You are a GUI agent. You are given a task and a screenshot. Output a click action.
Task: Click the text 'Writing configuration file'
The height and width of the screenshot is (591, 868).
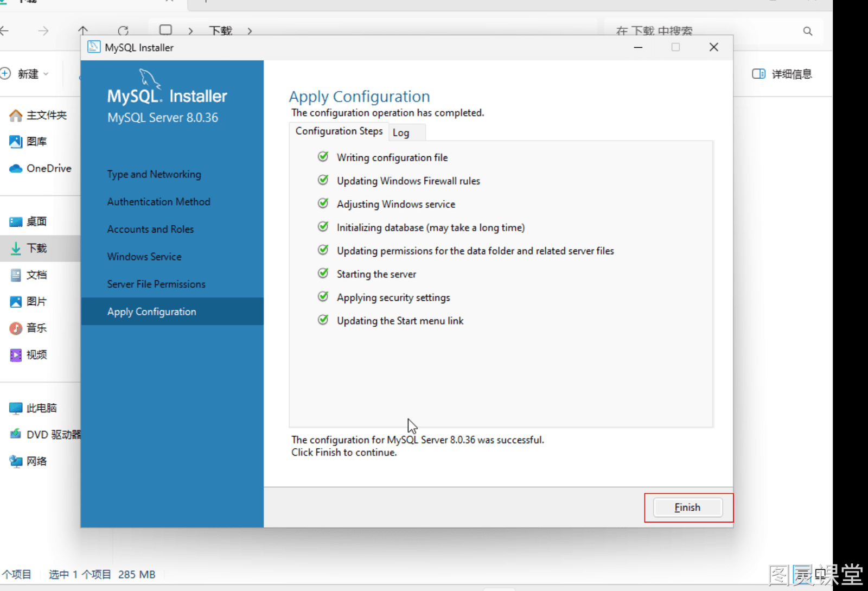pos(392,158)
